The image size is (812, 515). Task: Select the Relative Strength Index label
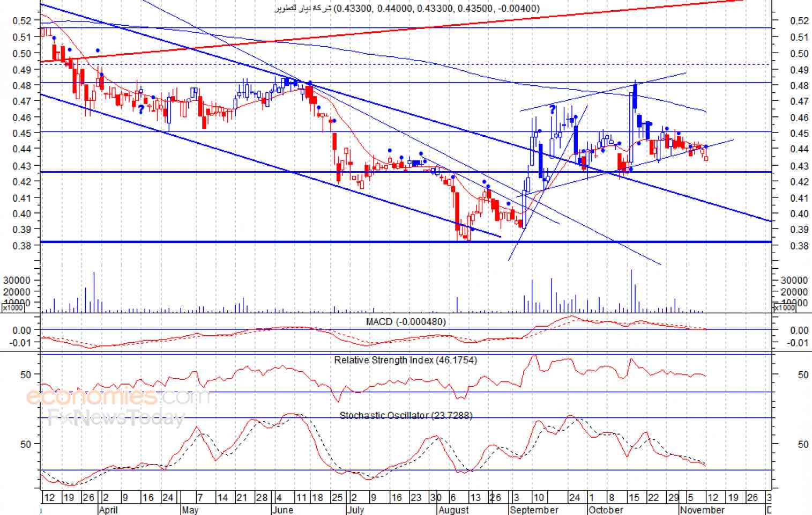point(405,360)
